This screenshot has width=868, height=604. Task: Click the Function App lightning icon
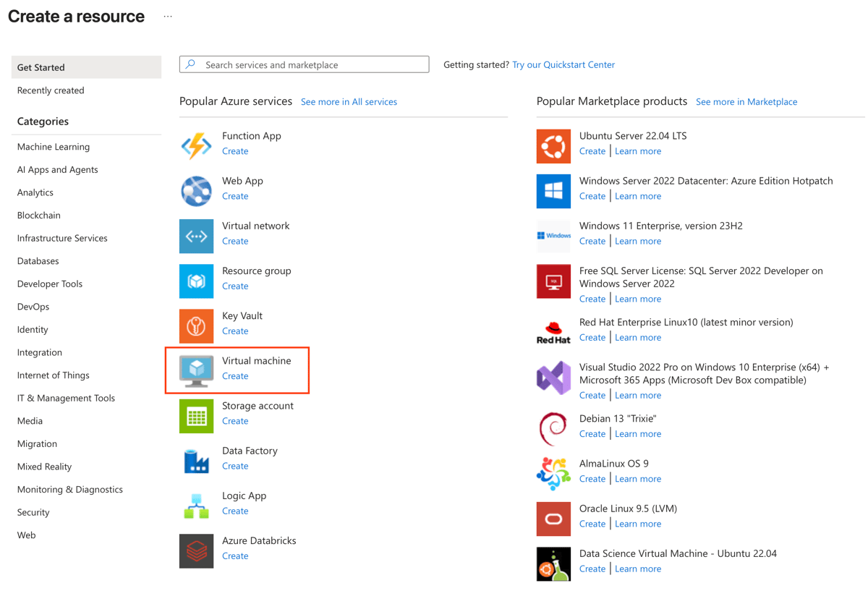(196, 146)
